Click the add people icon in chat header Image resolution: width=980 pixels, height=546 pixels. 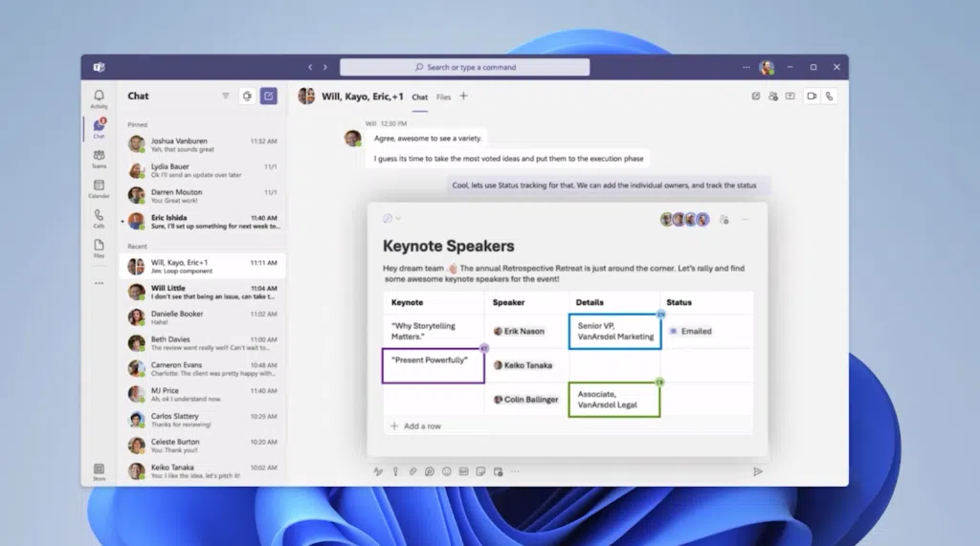(773, 97)
